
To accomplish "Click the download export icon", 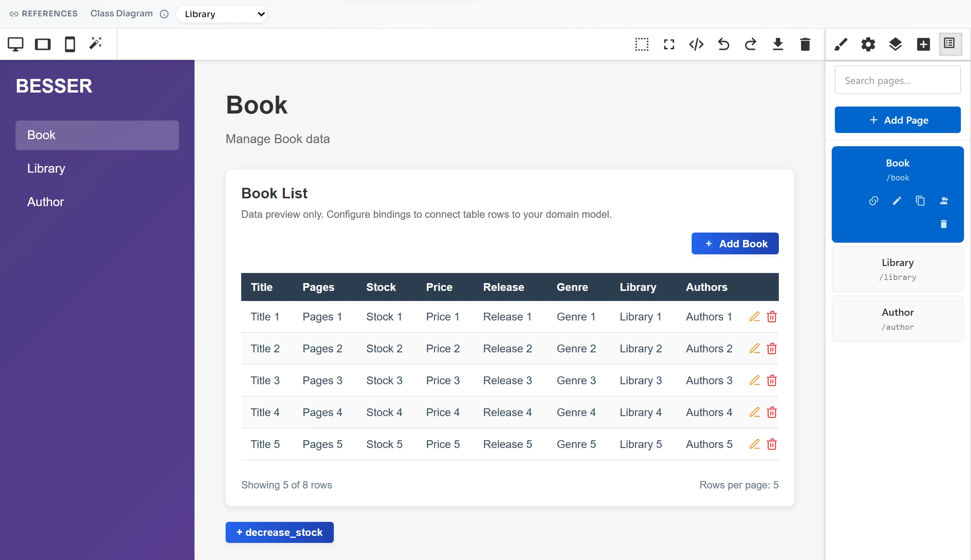I will (778, 44).
